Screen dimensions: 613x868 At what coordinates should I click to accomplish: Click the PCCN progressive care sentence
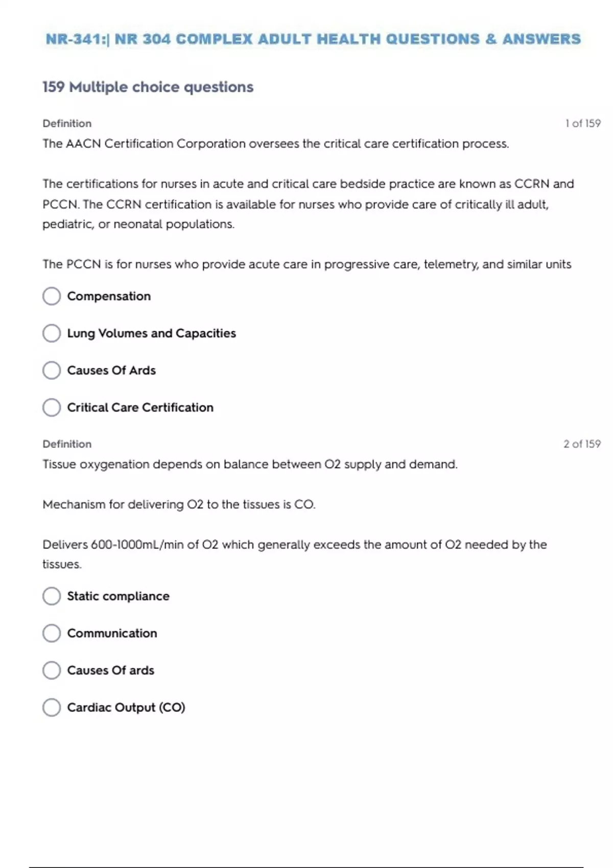306,264
